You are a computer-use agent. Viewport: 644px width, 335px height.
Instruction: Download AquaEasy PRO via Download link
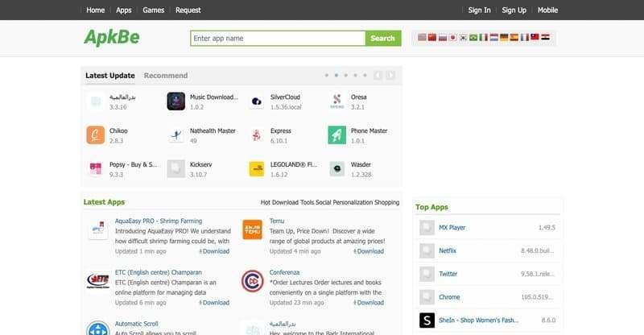tap(214, 251)
